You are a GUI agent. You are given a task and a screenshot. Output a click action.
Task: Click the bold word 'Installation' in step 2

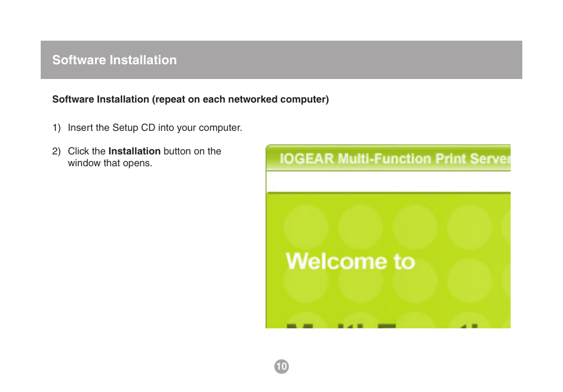(x=135, y=151)
